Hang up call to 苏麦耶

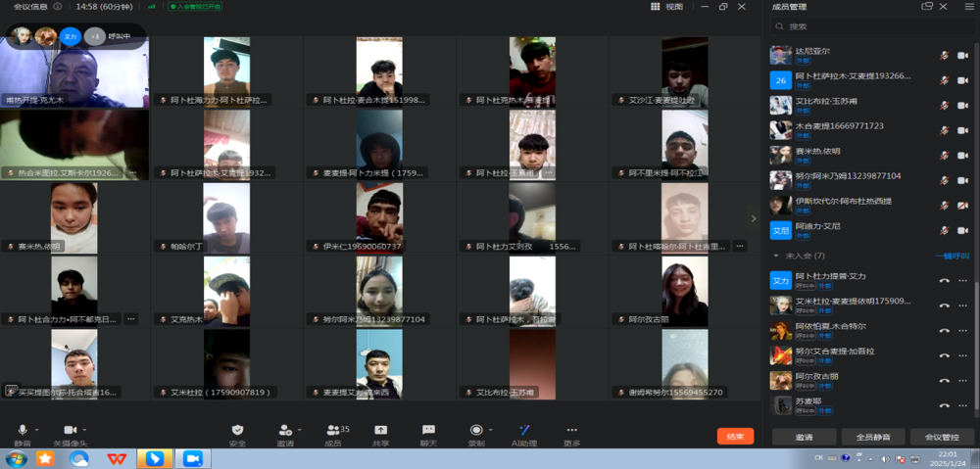click(x=944, y=404)
